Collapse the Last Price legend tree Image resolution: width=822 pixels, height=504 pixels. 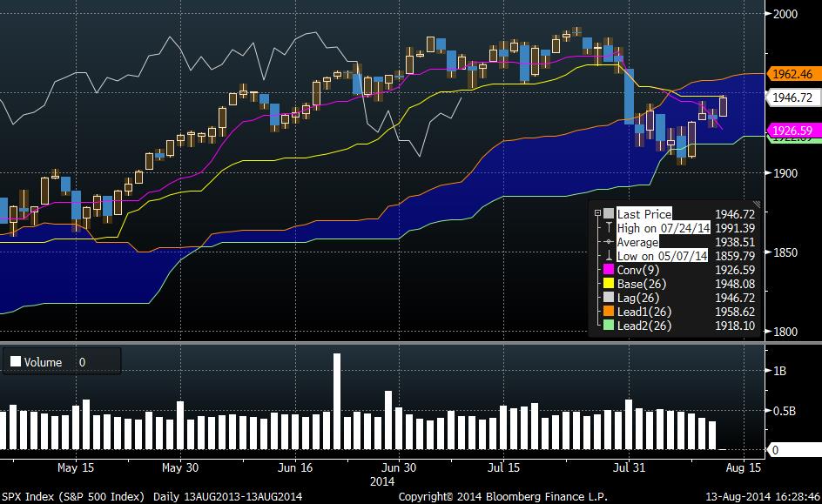click(x=597, y=214)
